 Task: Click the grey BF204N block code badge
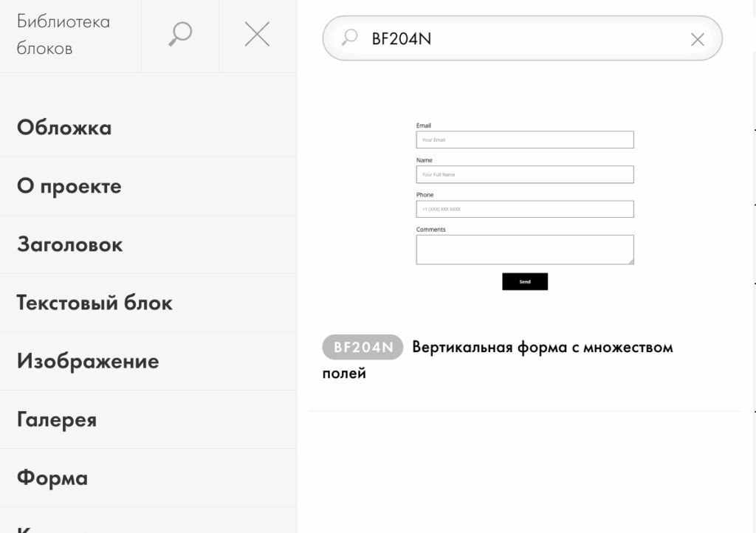pos(362,348)
